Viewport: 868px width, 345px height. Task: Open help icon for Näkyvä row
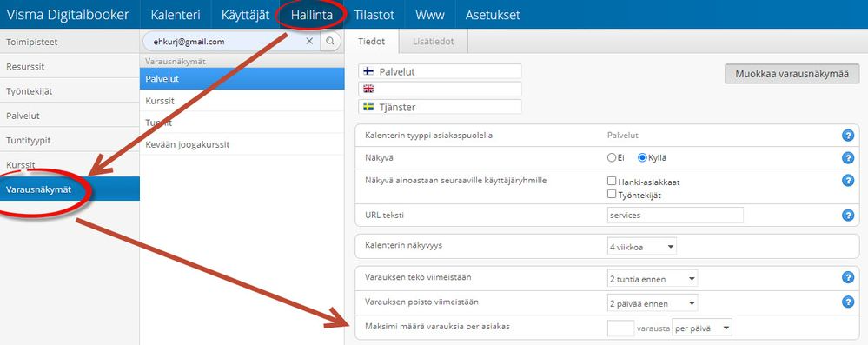coord(847,158)
